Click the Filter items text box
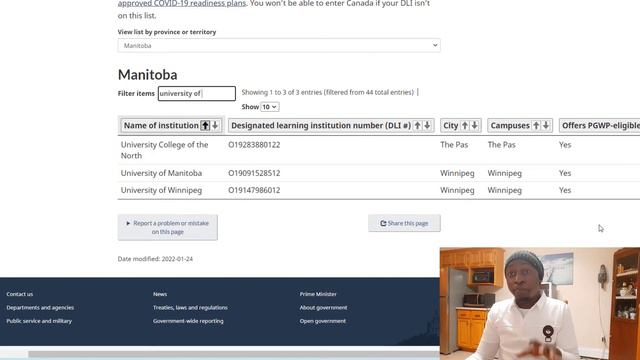The height and width of the screenshot is (360, 640). pyautogui.click(x=197, y=93)
